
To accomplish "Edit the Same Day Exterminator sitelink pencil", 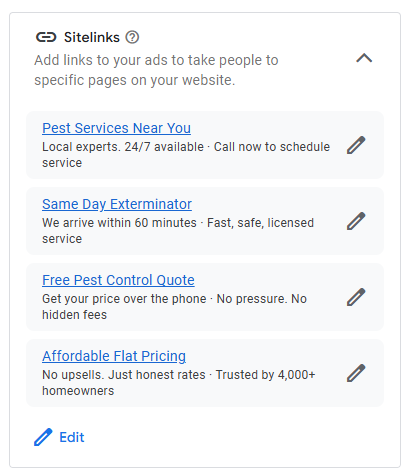I will [356, 221].
